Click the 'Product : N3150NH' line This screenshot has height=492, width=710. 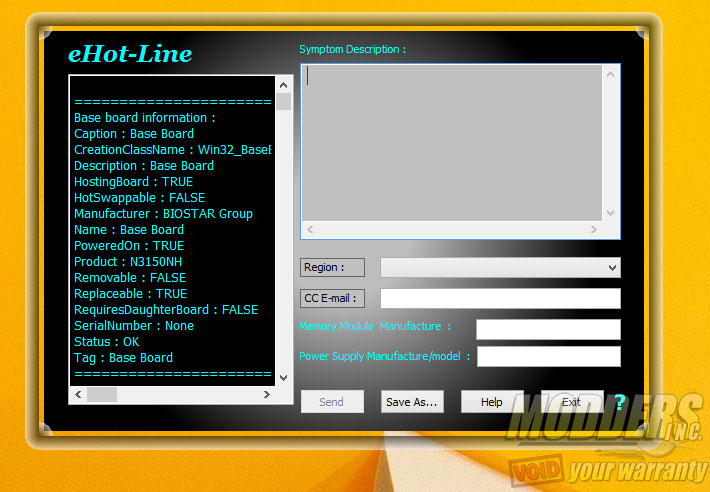[x=128, y=262]
